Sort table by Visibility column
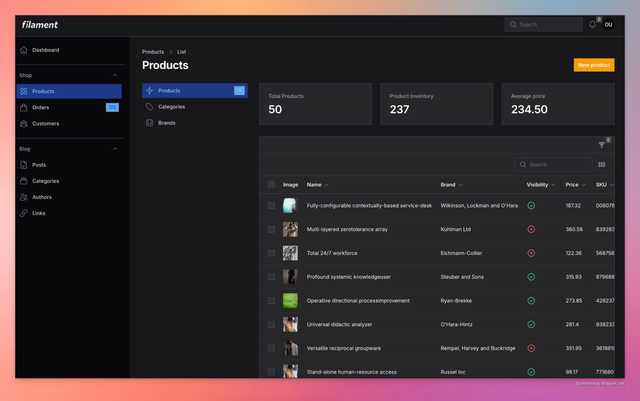 (541, 185)
